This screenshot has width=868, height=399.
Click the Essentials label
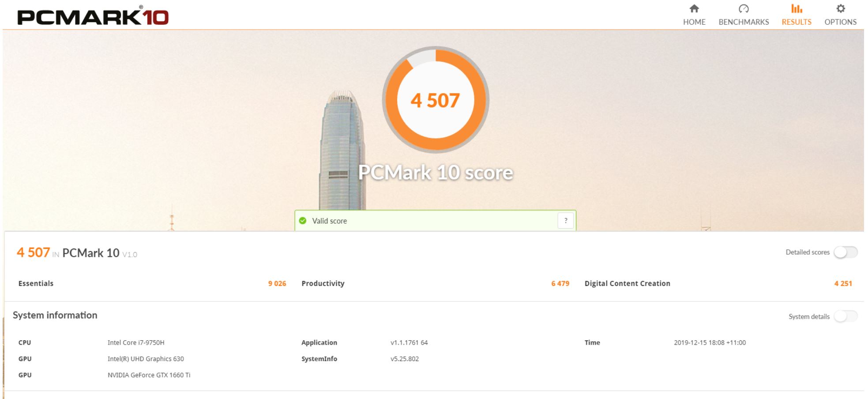coord(36,283)
